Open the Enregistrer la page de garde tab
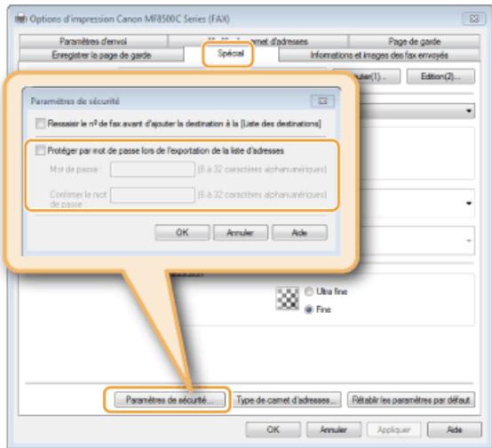Image resolution: width=492 pixels, height=448 pixels. coord(101,55)
